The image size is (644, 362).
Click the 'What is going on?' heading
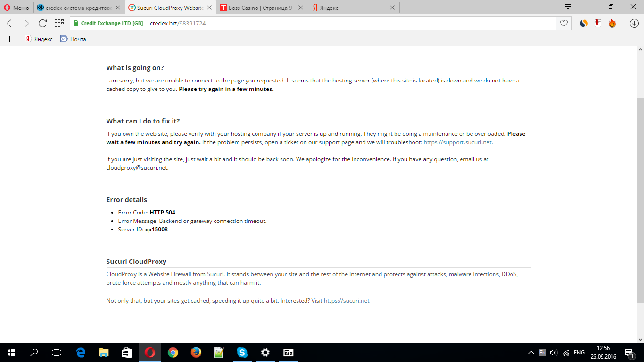(x=135, y=68)
